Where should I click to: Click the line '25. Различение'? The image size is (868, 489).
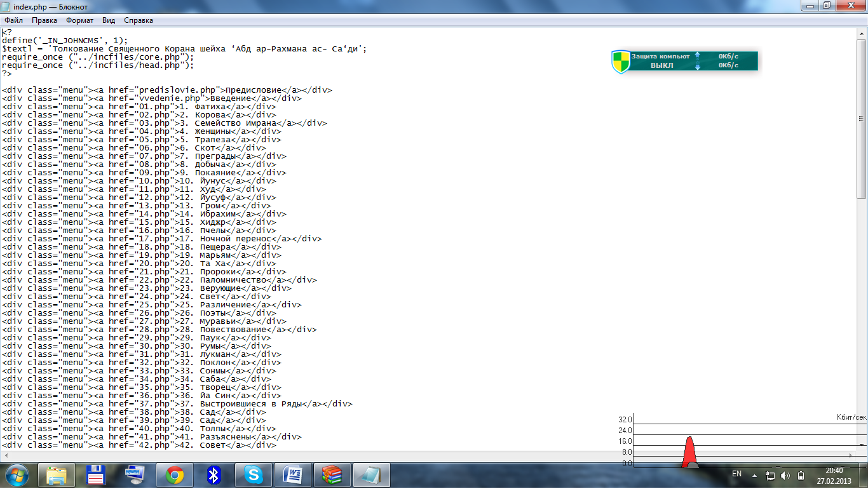pos(152,305)
